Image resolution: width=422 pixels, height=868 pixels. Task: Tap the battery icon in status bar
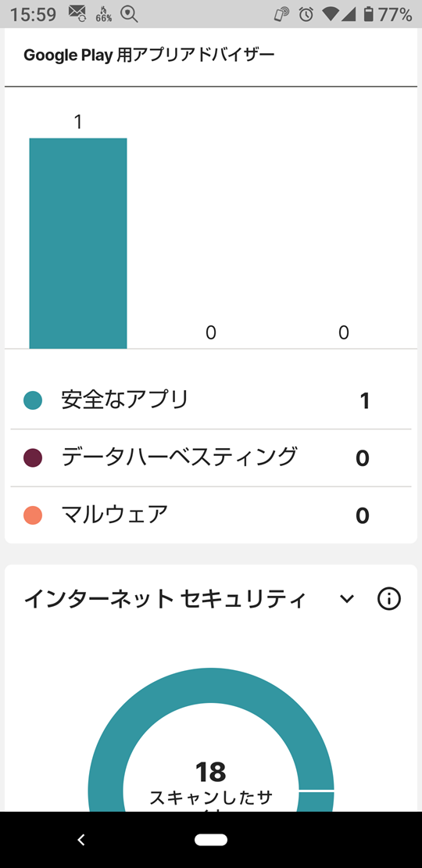368,14
